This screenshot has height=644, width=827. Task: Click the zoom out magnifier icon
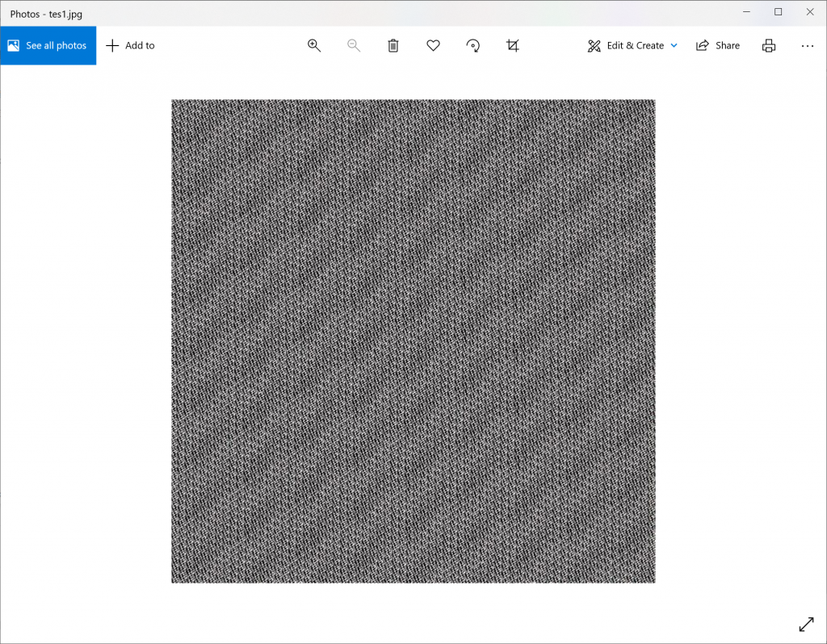(x=354, y=46)
